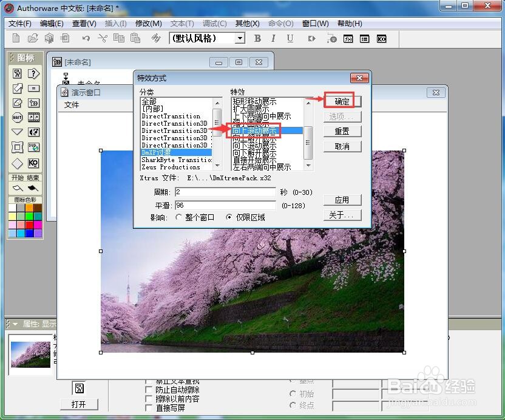Open the Functions window toolbar icon
This screenshot has height=420, width=505.
tap(348, 39)
